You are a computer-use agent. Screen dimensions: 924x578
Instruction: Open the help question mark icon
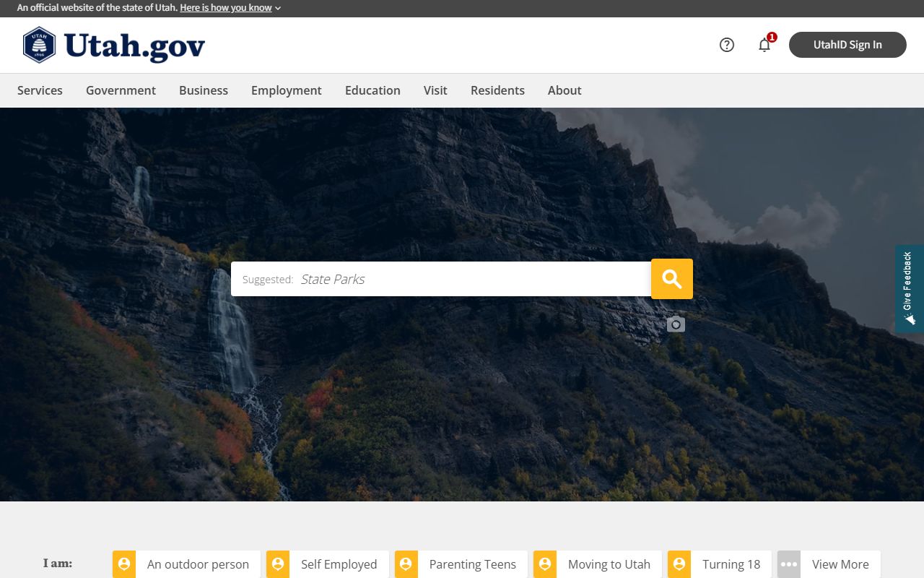[727, 45]
